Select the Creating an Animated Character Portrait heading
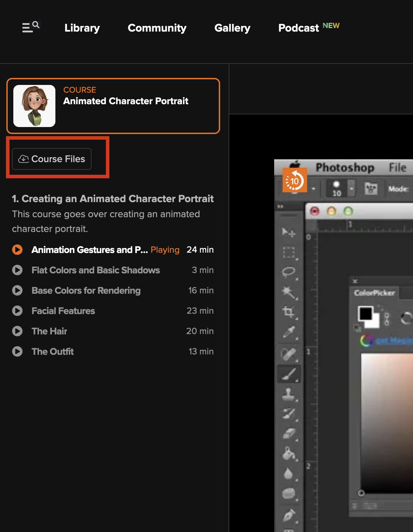This screenshot has width=413, height=532. coord(113,199)
